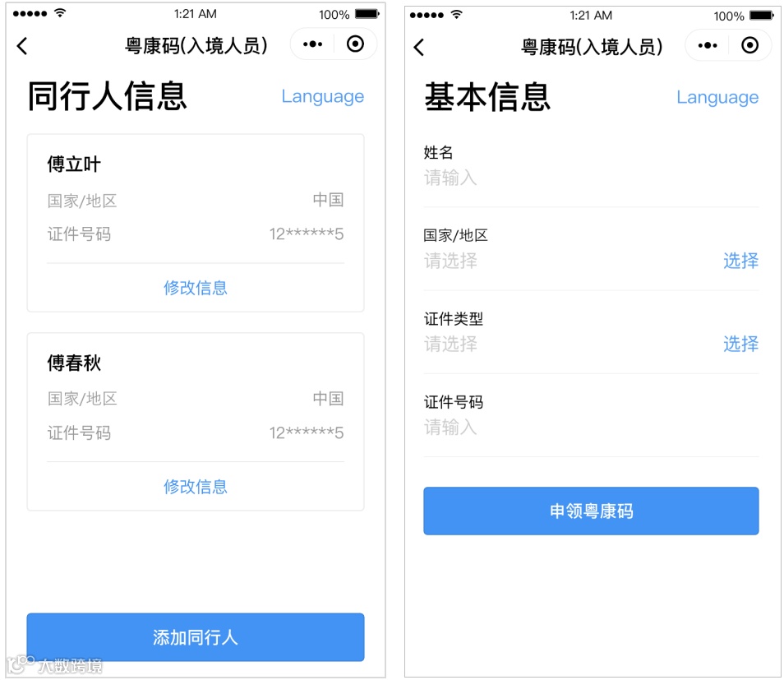Switch Language on the 基本信息 page
The width and height of the screenshot is (784, 680).
point(717,98)
